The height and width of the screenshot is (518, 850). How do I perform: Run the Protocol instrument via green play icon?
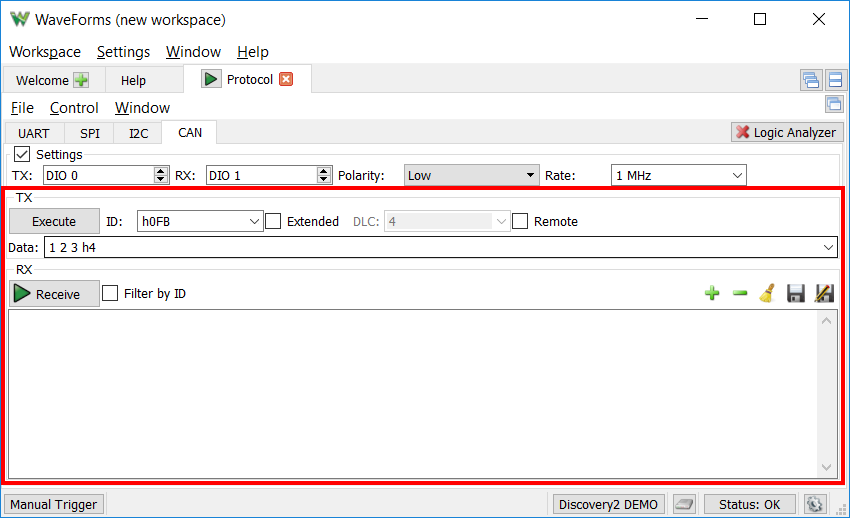point(211,79)
